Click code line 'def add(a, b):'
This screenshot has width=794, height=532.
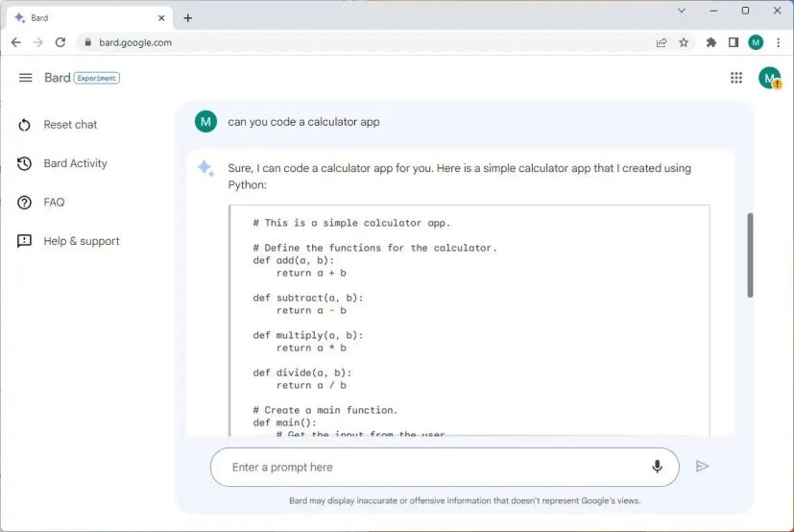(x=293, y=260)
